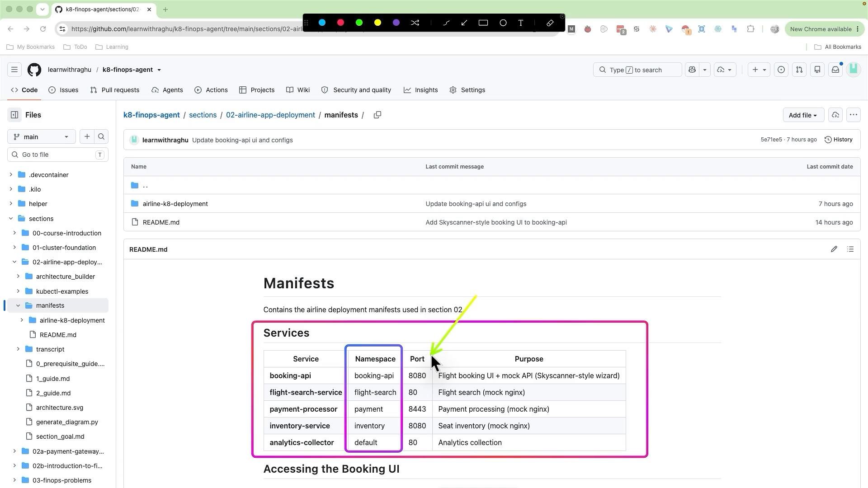The height and width of the screenshot is (488, 868).
Task: Pick the green annotation color
Action: point(359,23)
